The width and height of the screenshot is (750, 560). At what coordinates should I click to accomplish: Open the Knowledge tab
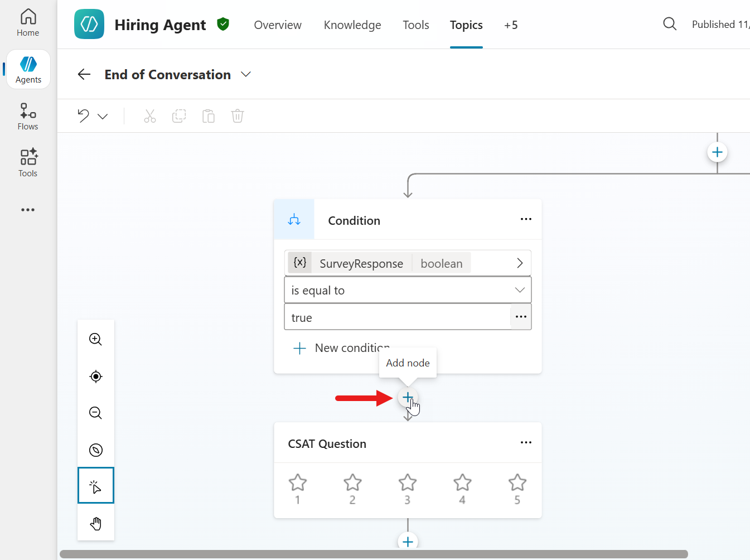click(x=352, y=25)
